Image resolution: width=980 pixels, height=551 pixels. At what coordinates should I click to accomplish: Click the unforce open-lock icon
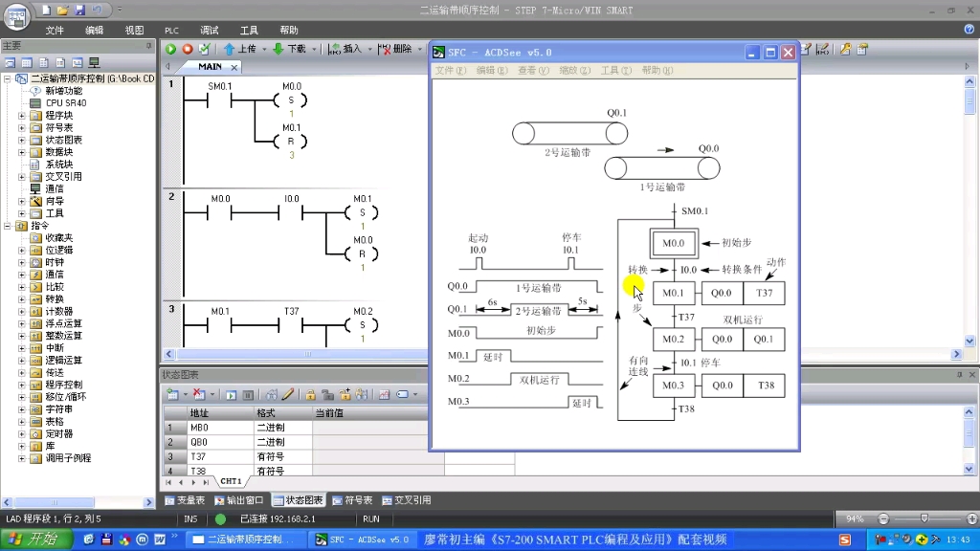327,394
